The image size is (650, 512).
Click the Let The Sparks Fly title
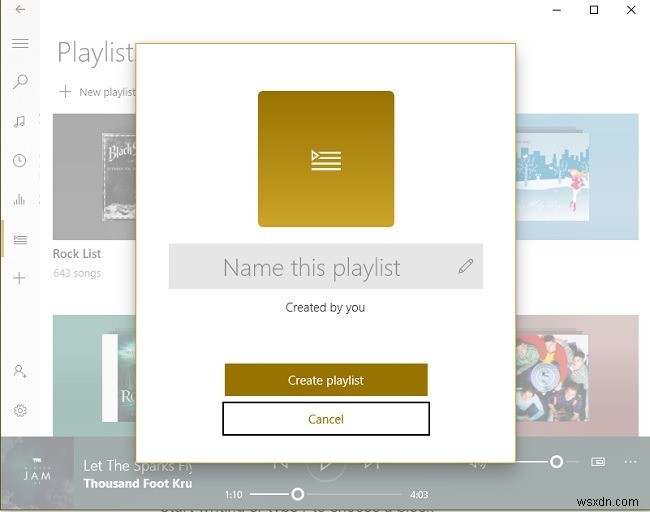click(137, 466)
